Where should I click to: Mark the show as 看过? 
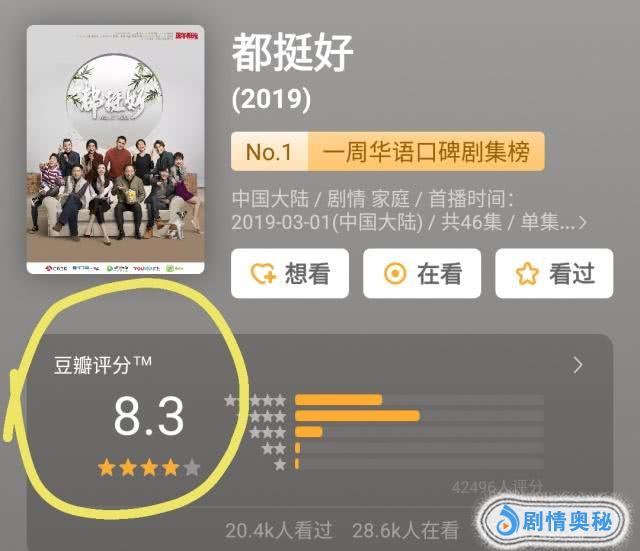tap(554, 273)
